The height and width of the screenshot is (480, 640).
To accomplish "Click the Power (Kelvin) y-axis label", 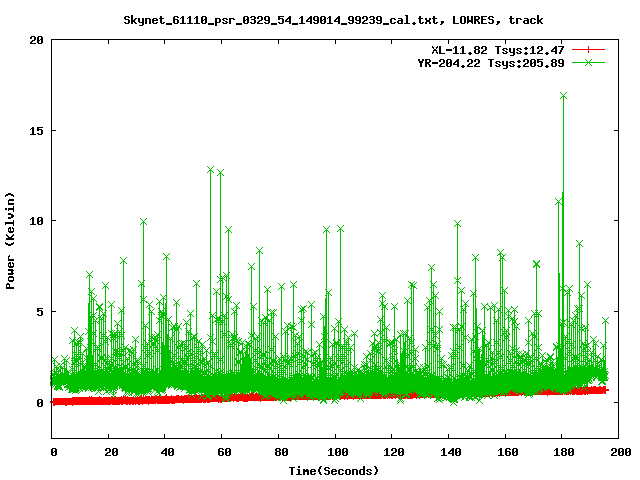I will point(10,239).
